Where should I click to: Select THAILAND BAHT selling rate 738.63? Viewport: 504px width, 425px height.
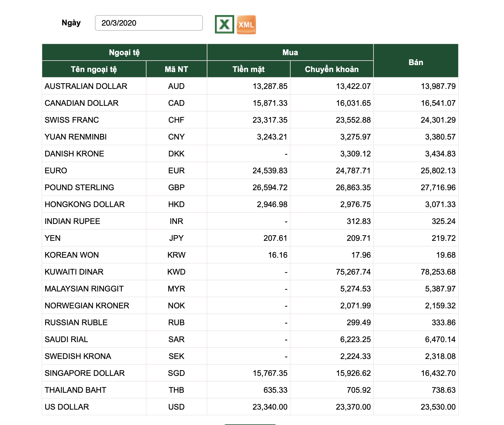pos(443,390)
